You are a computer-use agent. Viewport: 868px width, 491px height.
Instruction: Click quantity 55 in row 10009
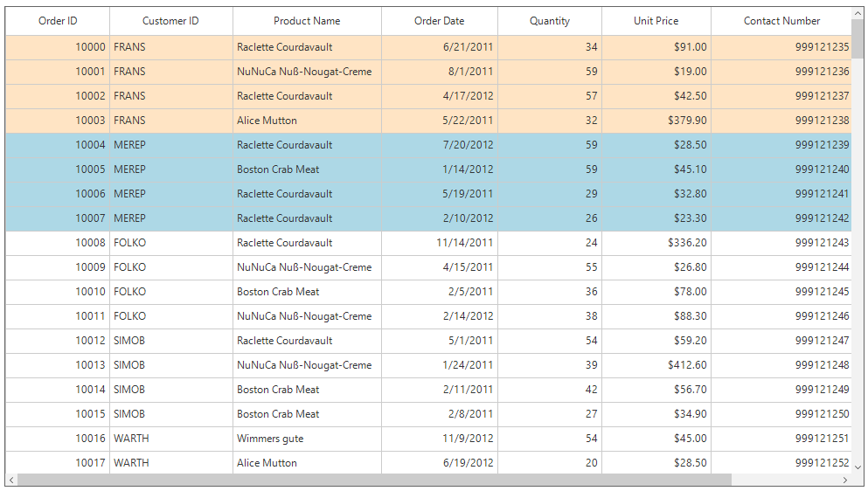pyautogui.click(x=549, y=267)
